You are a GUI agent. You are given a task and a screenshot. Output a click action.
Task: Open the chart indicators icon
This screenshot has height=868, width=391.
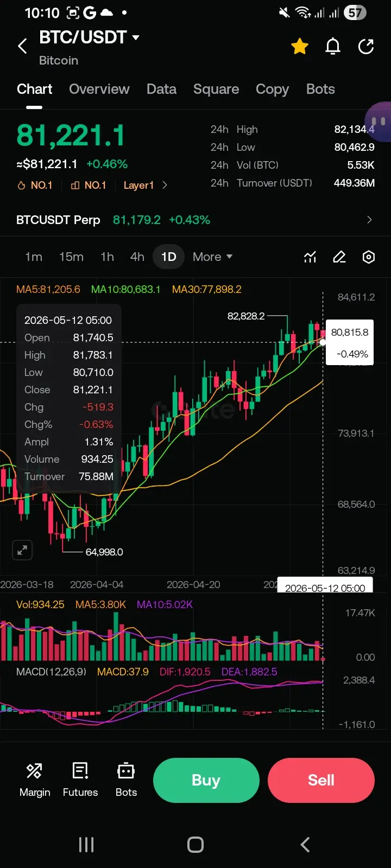(310, 257)
